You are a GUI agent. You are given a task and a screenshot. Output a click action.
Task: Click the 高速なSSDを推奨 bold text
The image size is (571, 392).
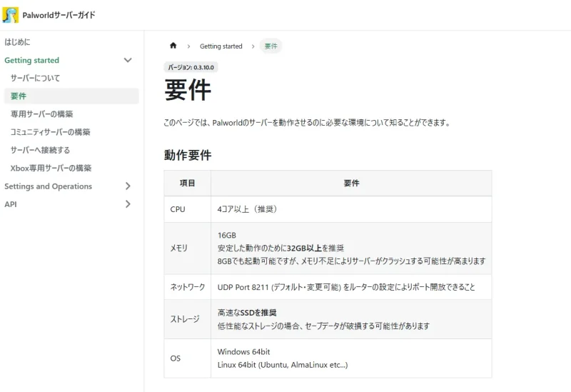[247, 313]
